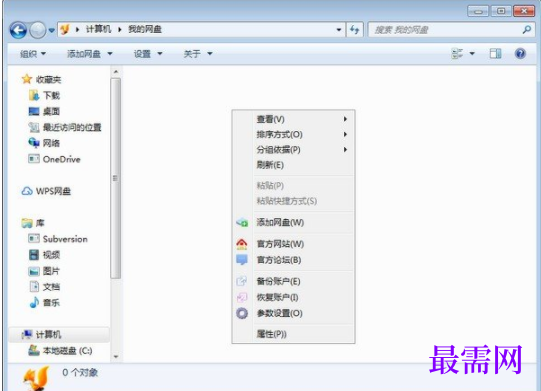Screen dimensions: 541x391
Task: Open the recent pages dropdown arrow
Action: click(x=51, y=30)
